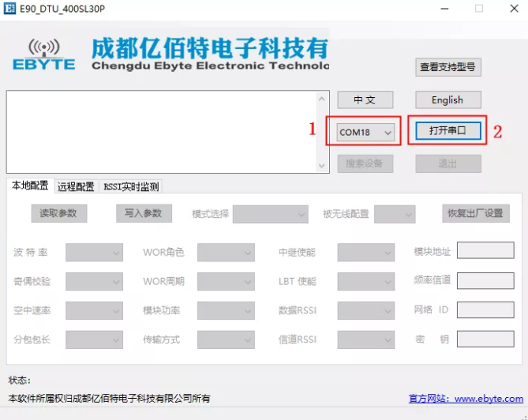Open the COM18 serial port dropdown
Image resolution: width=528 pixels, height=420 pixels.
pyautogui.click(x=365, y=133)
